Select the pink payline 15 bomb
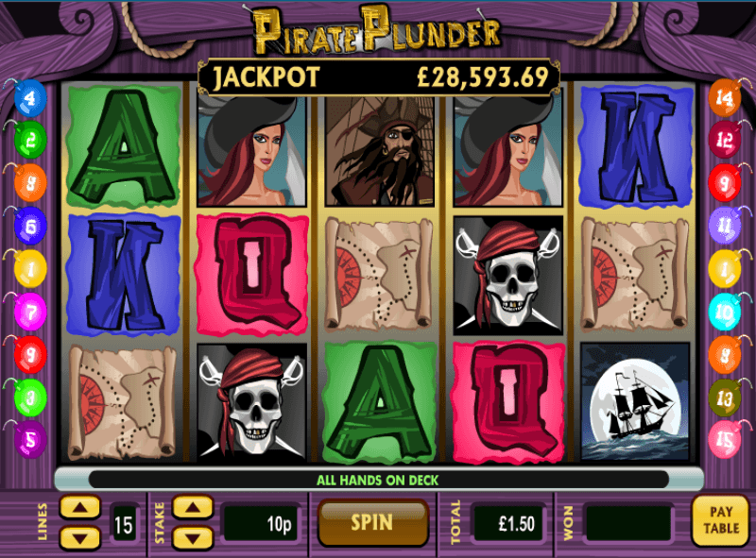The height and width of the screenshot is (558, 756). 725,439
